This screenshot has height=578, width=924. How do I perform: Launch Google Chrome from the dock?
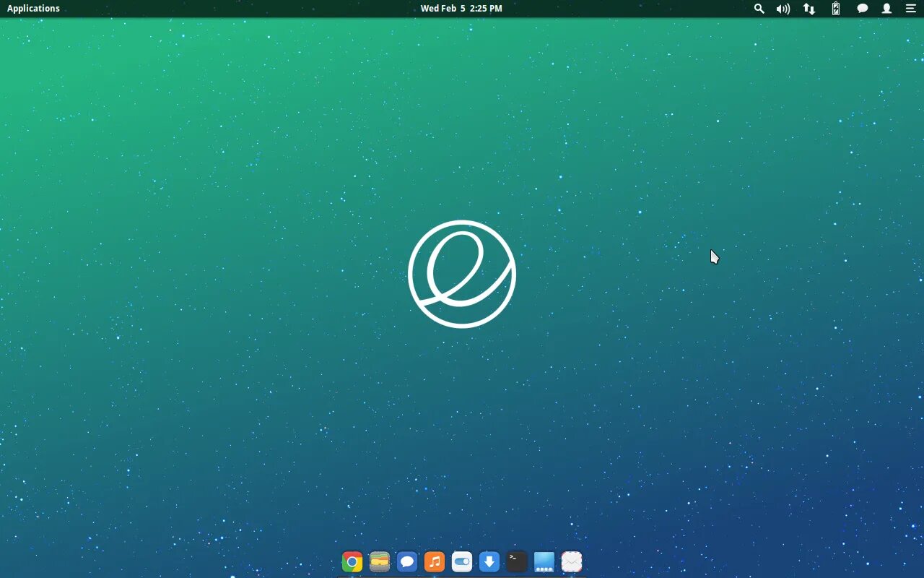(x=352, y=561)
